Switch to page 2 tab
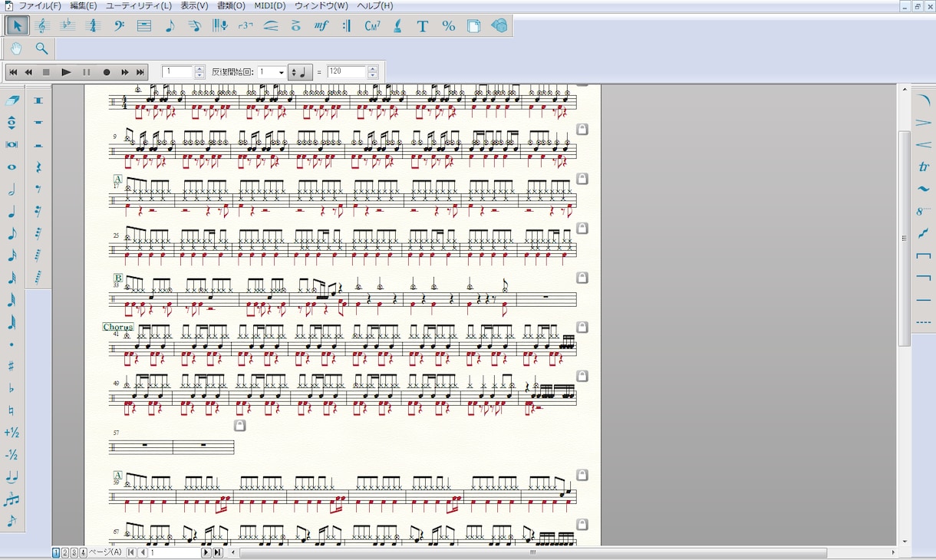Screen dimensions: 936x560 click(x=64, y=552)
